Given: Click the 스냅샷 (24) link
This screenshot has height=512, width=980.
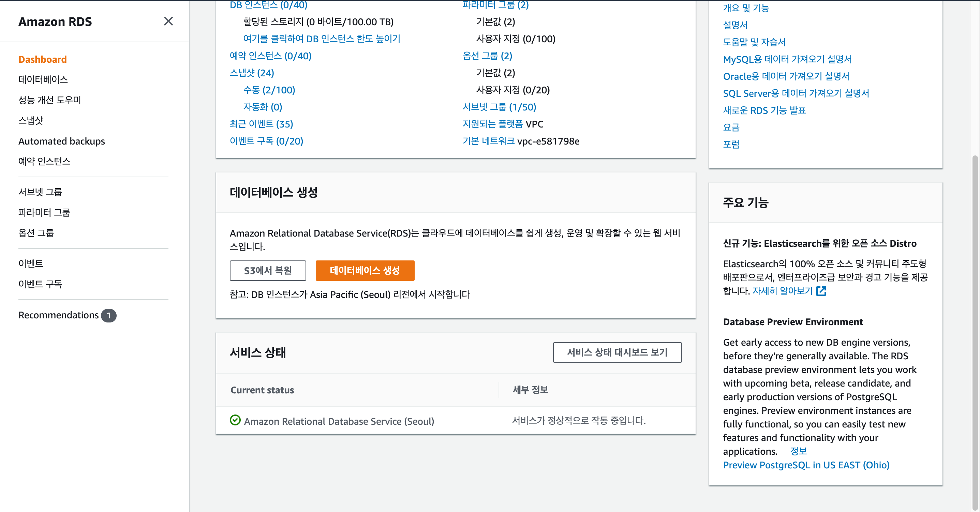Looking at the screenshot, I should click(x=251, y=73).
